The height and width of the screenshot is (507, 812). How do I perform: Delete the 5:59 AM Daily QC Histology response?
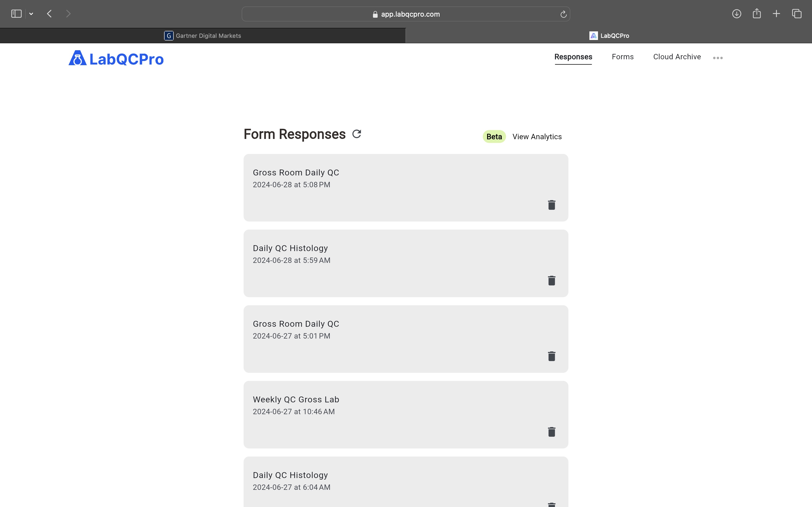tap(551, 281)
